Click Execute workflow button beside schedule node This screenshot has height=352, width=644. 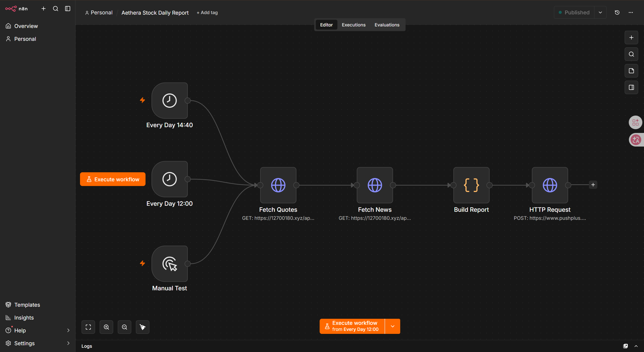(x=113, y=179)
